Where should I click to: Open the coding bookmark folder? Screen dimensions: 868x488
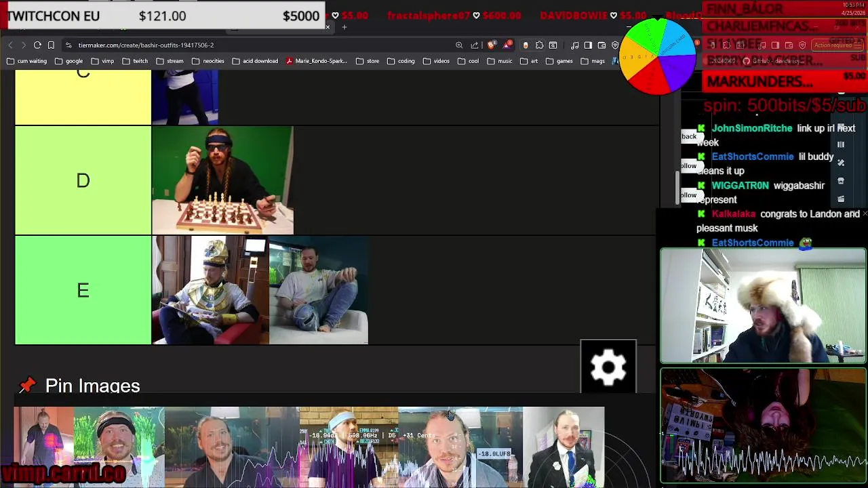tap(401, 61)
